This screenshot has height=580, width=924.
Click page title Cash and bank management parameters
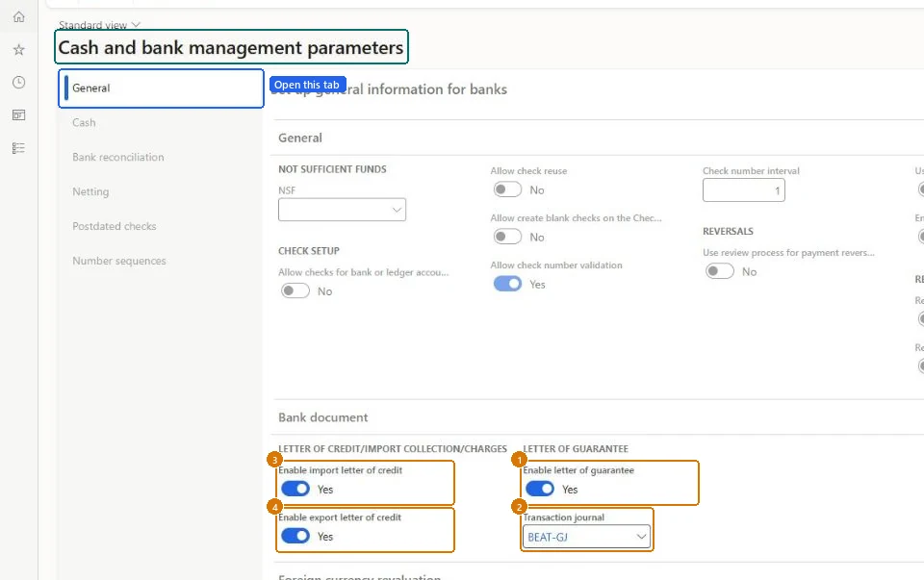pyautogui.click(x=231, y=47)
